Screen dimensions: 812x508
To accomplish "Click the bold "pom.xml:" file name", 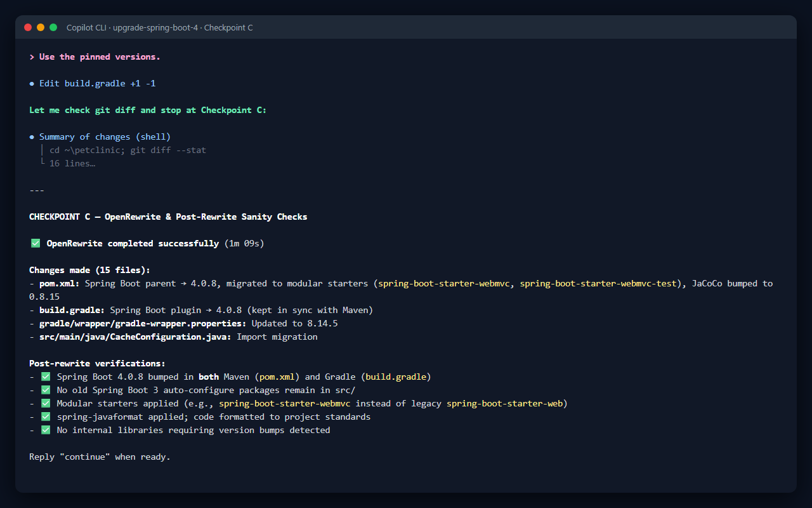I will coord(60,284).
